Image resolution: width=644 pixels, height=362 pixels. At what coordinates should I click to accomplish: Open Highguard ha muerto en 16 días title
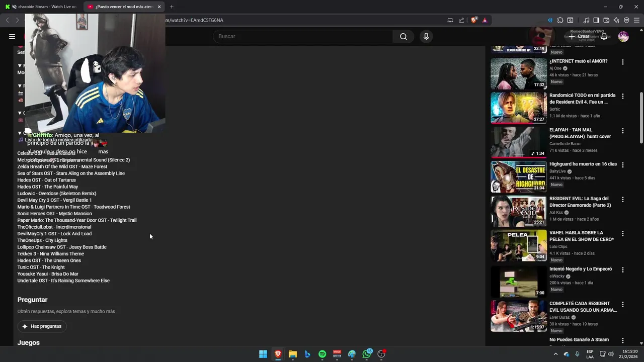pyautogui.click(x=583, y=164)
